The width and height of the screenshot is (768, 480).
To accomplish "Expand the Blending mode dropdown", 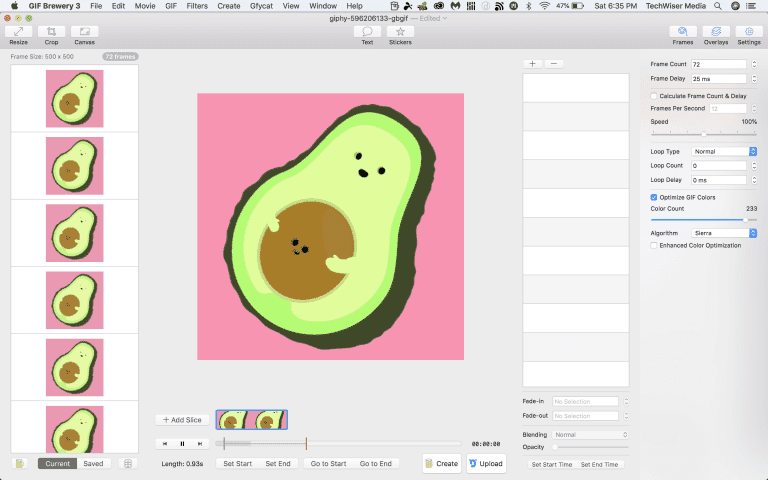I will coord(590,435).
